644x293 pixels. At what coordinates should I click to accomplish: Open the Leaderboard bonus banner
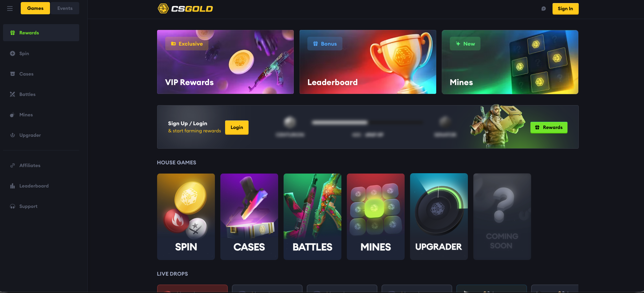[x=368, y=62]
